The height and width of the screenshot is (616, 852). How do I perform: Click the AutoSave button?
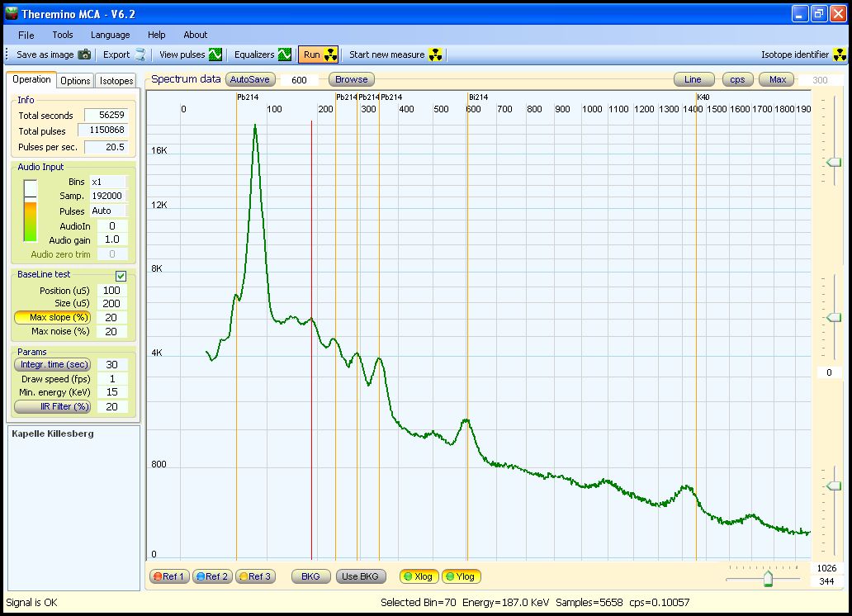(x=249, y=79)
